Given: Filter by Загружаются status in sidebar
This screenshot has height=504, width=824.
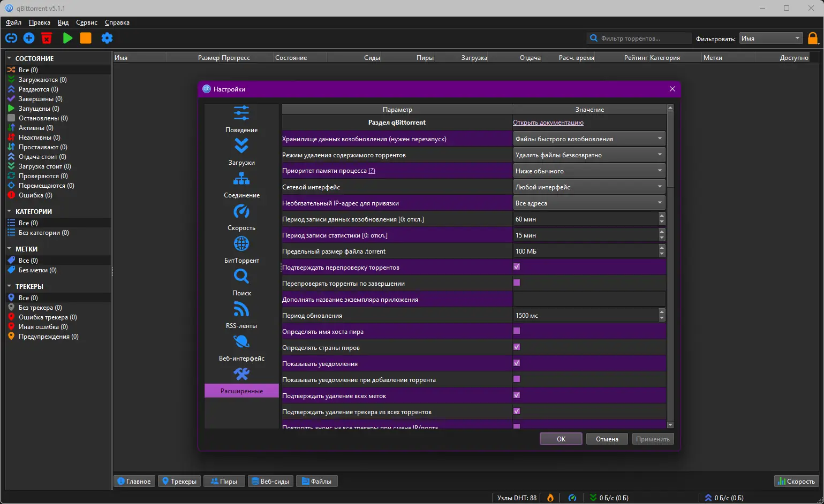Looking at the screenshot, I should click(x=58, y=80).
